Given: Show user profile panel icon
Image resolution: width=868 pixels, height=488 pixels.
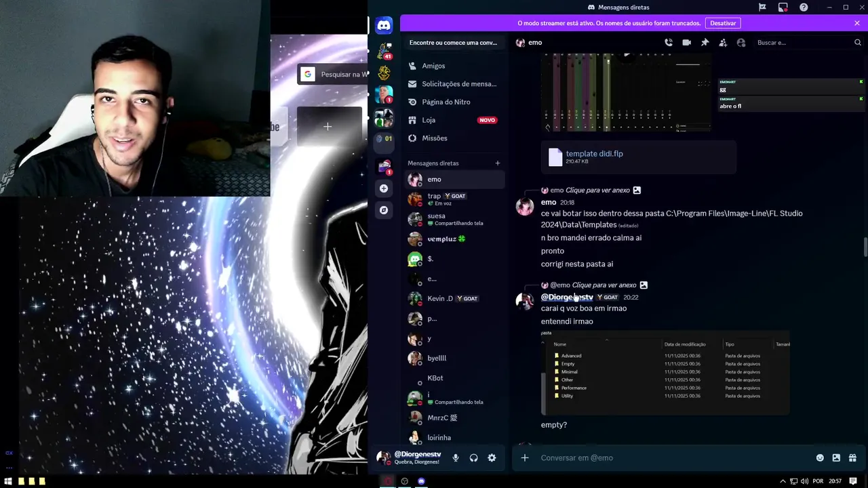Looking at the screenshot, I should pos(741,42).
